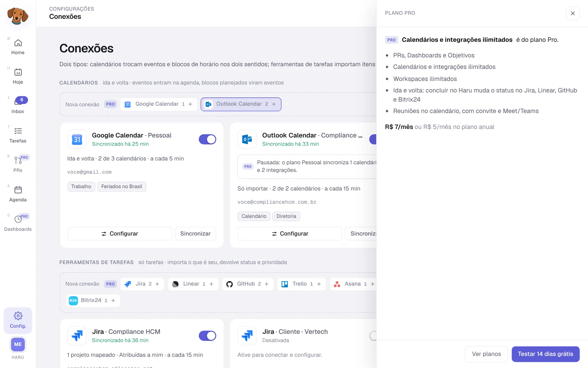Click the Google Calendar card icon
588x368 pixels.
point(77,139)
